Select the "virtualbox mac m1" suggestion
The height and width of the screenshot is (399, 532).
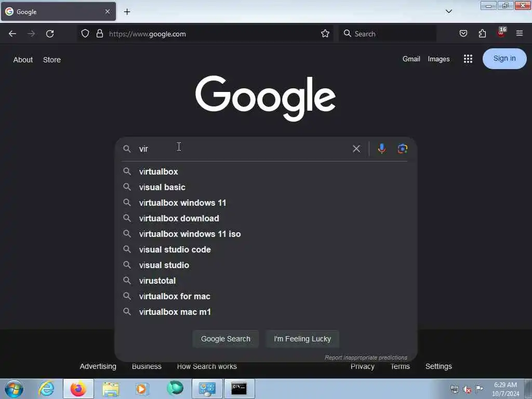pyautogui.click(x=265, y=312)
